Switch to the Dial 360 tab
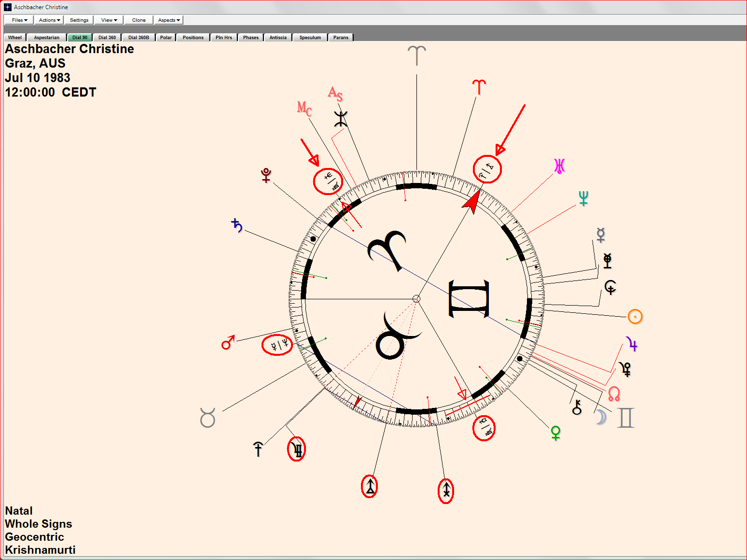747x560 pixels. pos(107,37)
